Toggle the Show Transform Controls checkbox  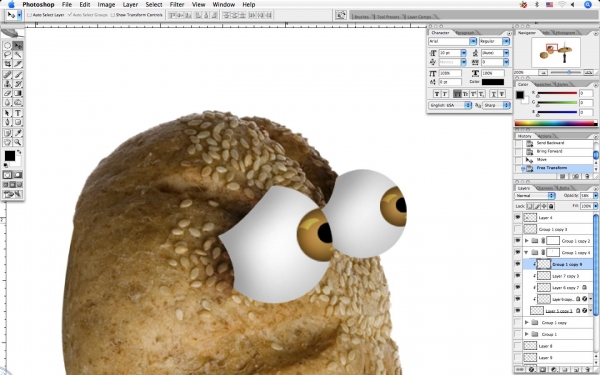pos(112,15)
